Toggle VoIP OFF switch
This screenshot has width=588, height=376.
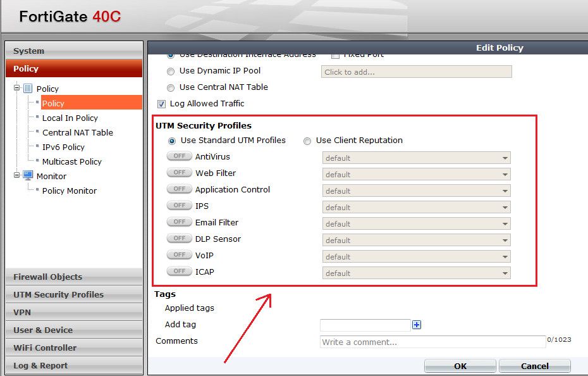pyautogui.click(x=180, y=255)
